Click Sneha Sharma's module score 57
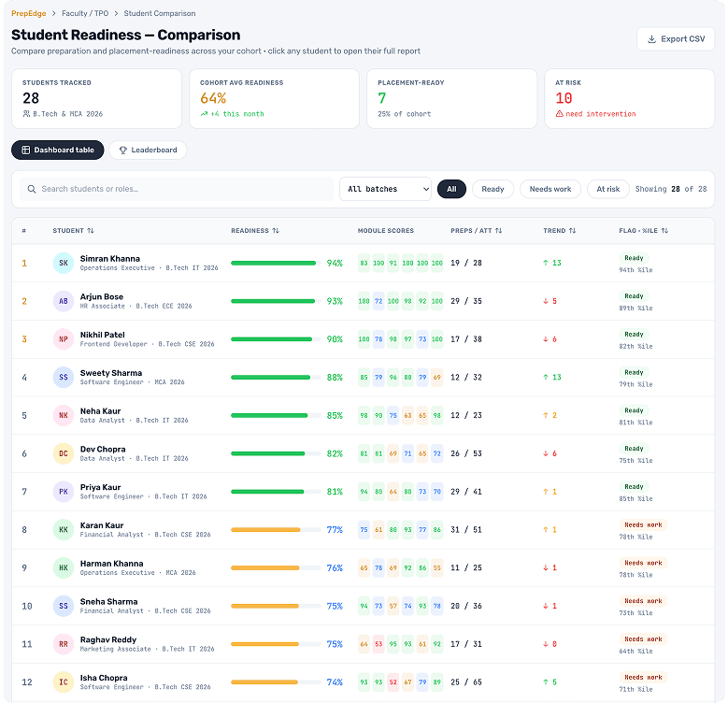Screen dimensions: 728x703 coord(393,606)
